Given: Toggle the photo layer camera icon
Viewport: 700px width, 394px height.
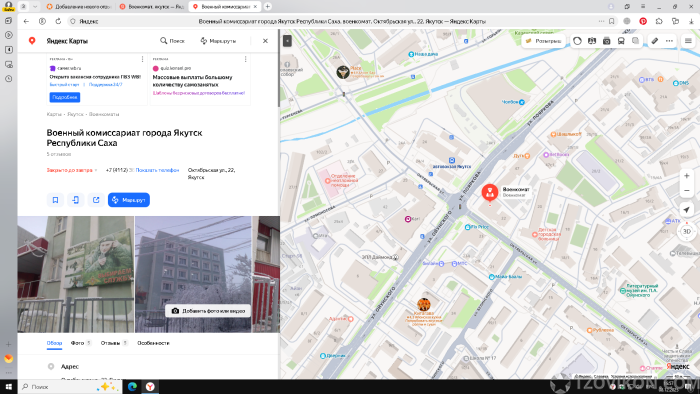Looking at the screenshot, I should point(606,41).
